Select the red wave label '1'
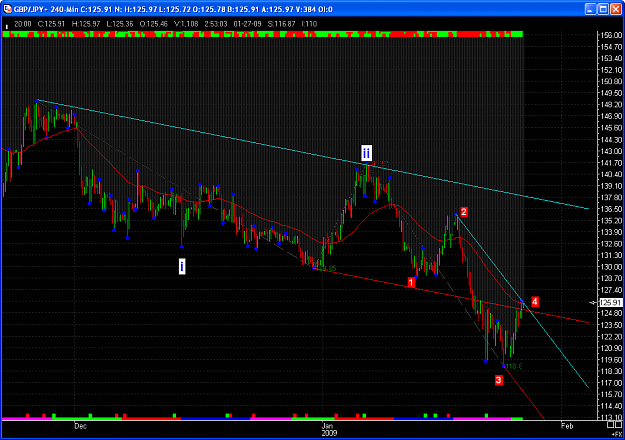Screen dimensions: 625x440 point(411,283)
